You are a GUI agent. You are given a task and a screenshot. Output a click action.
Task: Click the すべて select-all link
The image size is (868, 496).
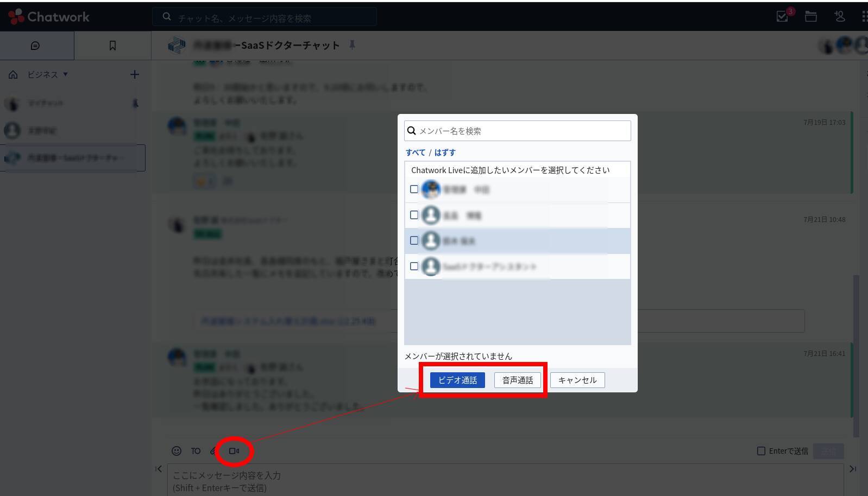[x=416, y=152]
